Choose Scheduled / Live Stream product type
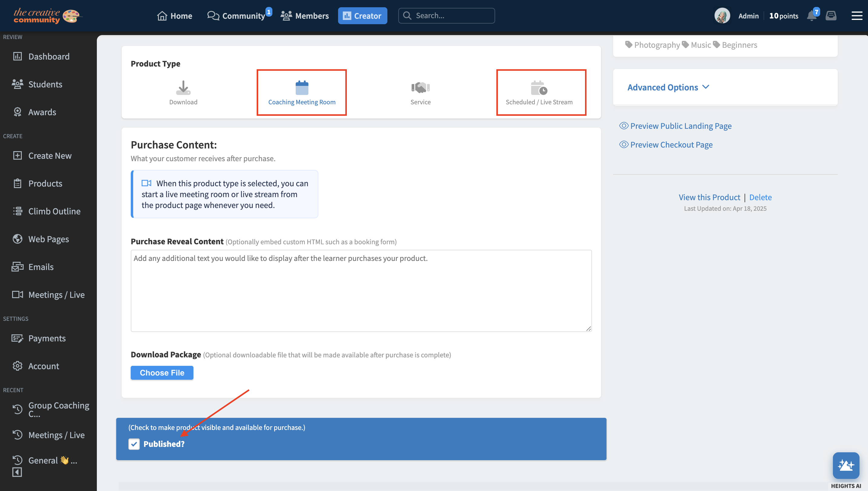The width and height of the screenshot is (868, 491). [539, 88]
